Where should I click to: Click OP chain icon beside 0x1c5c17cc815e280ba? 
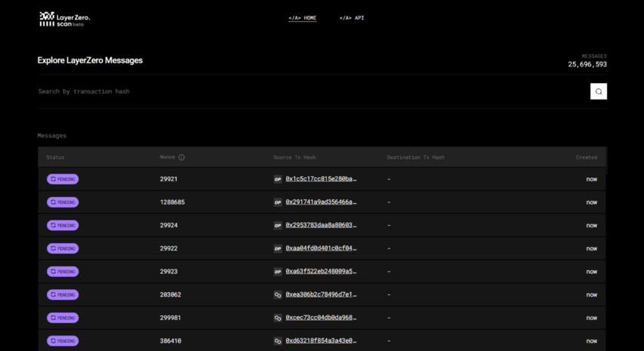(x=278, y=179)
